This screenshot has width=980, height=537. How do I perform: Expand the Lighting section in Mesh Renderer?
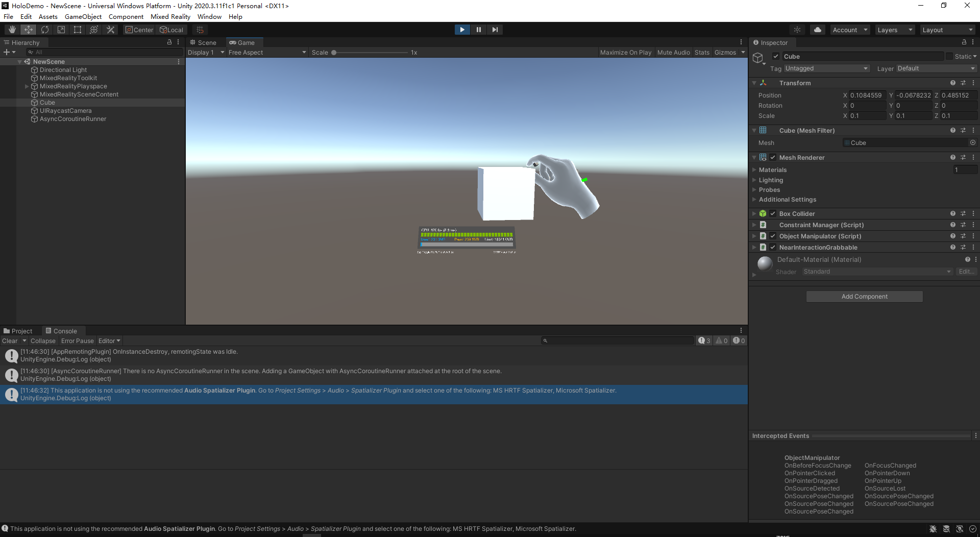pos(771,180)
